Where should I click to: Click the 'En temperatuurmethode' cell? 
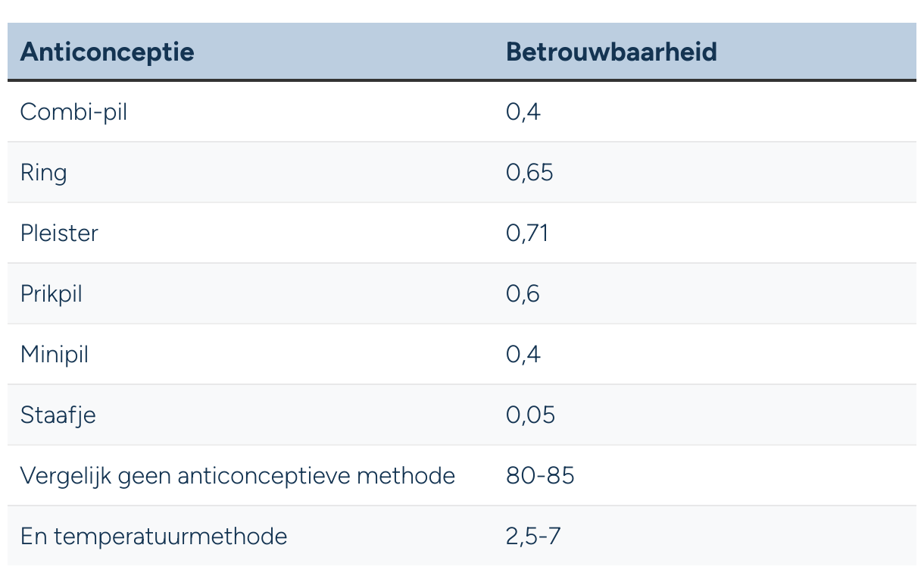154,537
